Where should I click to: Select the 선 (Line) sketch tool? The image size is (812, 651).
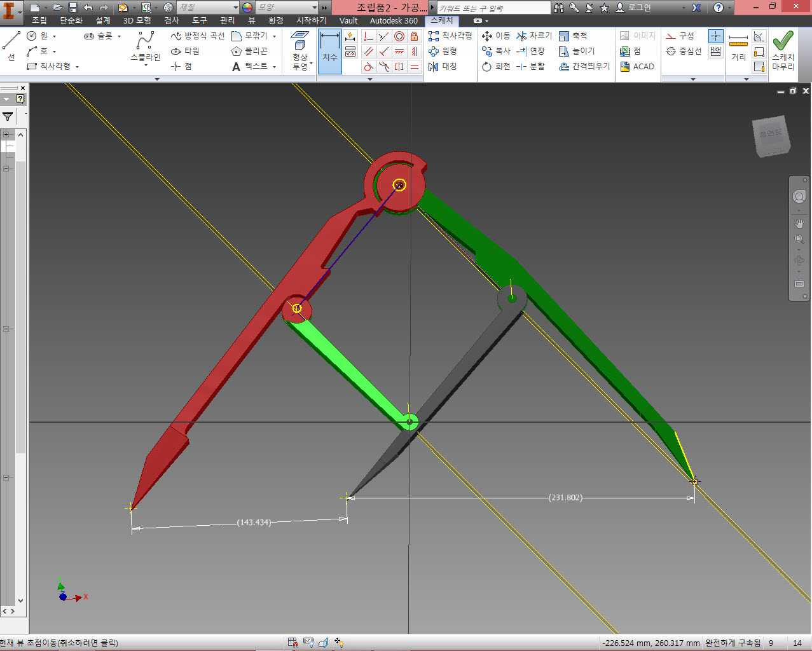coord(11,46)
